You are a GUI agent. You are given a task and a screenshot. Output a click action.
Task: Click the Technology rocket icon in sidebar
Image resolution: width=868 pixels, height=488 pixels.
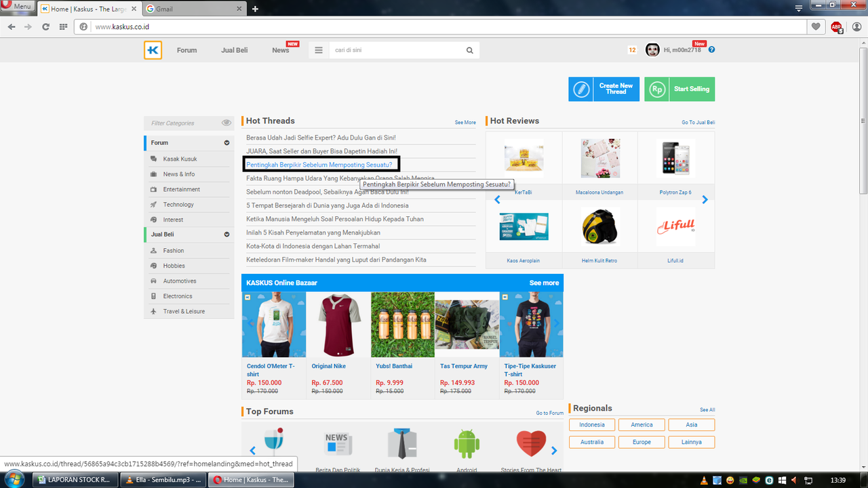coord(153,205)
